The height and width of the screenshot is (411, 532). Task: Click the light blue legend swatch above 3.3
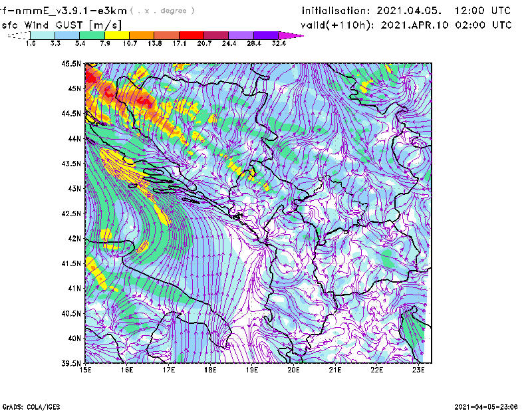(x=67, y=35)
